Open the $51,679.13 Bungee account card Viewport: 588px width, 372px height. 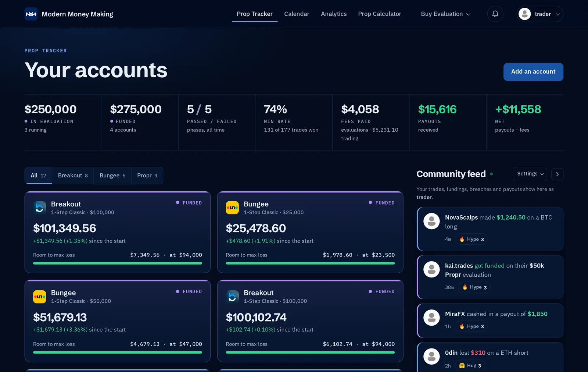[118, 321]
